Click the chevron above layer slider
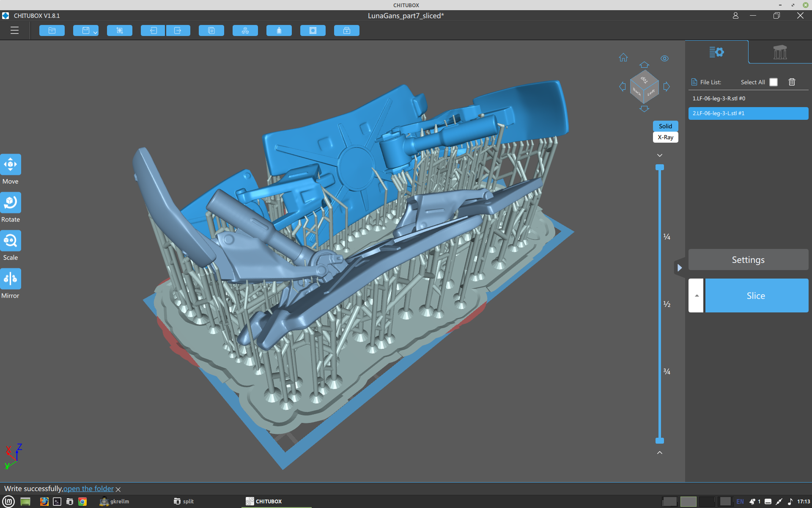The width and height of the screenshot is (812, 508). click(660, 155)
